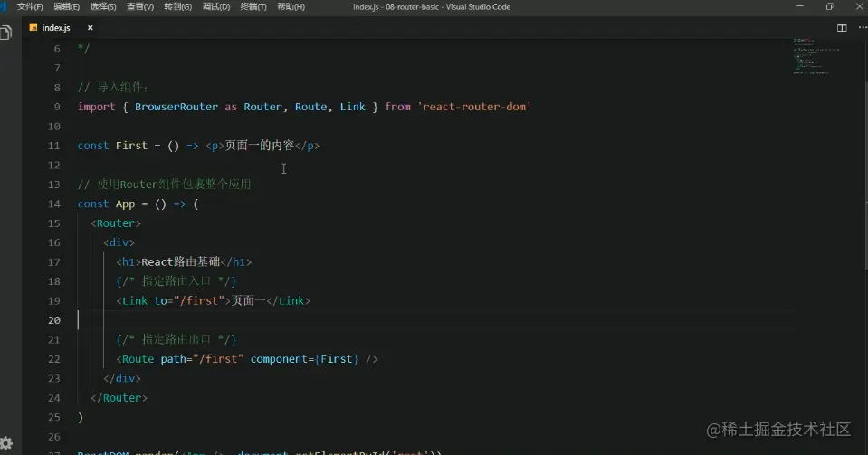Screen dimensions: 868x455
Task: Click 'Link' in the import on line 9
Action: click(x=352, y=107)
